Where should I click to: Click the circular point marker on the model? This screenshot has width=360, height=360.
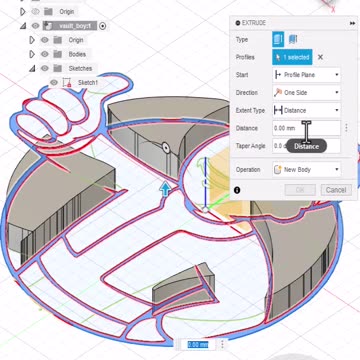pyautogui.click(x=165, y=147)
